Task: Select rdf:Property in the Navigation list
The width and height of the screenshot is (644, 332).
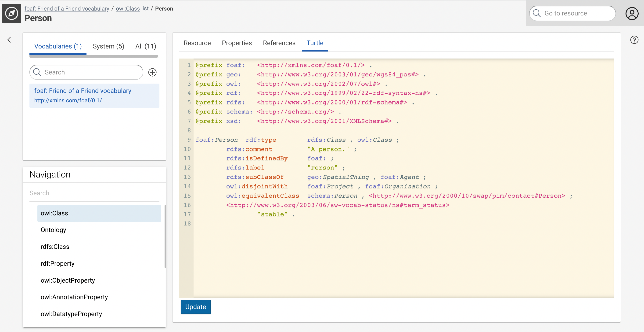Action: pyautogui.click(x=58, y=263)
